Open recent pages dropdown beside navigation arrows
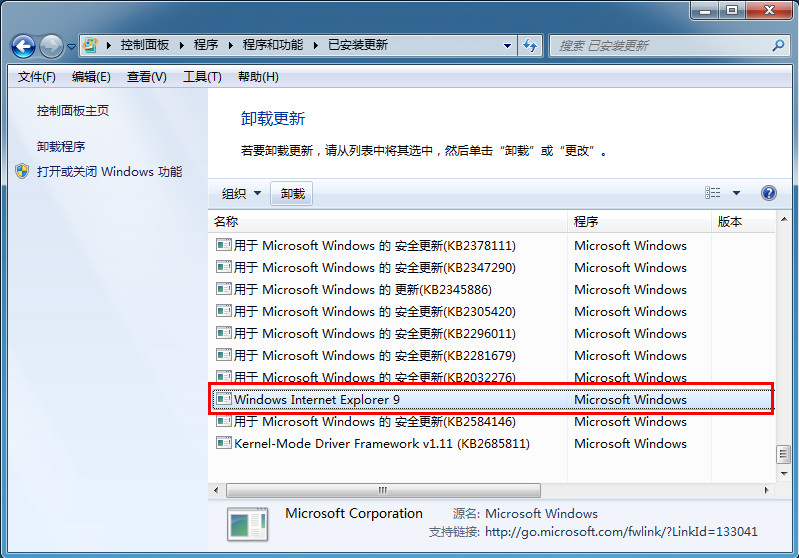The image size is (799, 558). (x=71, y=47)
